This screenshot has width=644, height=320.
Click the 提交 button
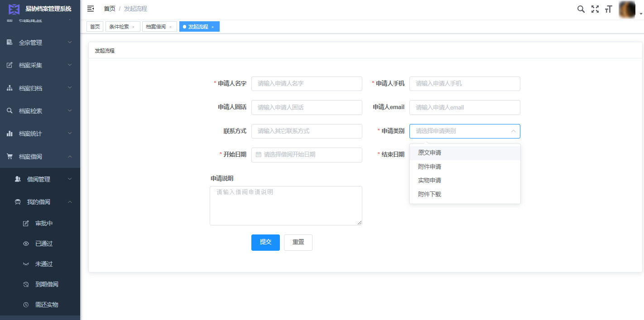point(265,242)
